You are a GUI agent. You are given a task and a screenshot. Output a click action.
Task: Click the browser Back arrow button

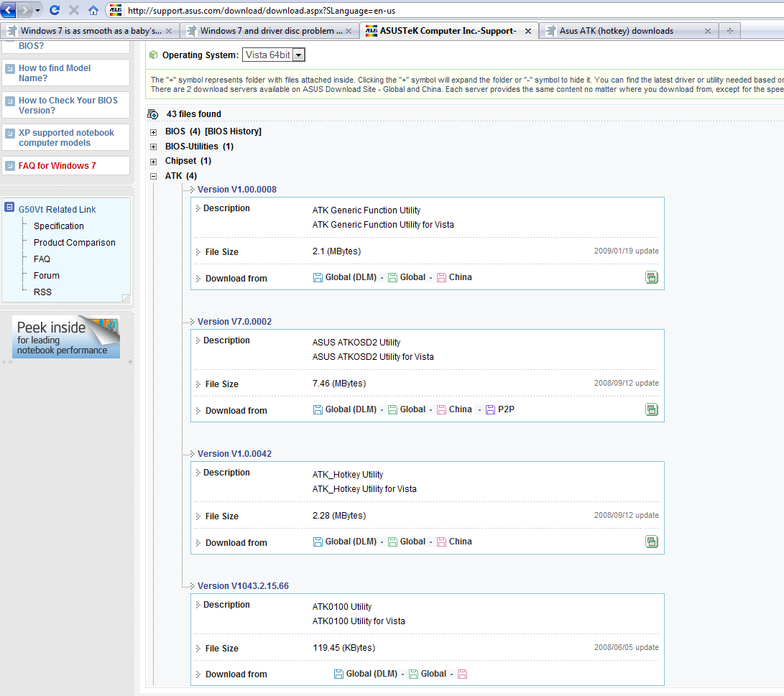click(9, 9)
